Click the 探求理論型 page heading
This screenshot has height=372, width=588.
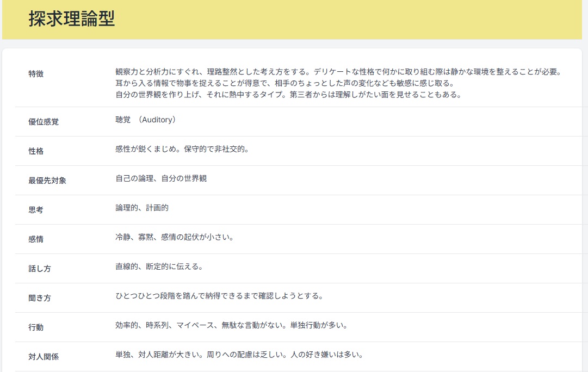tap(71, 18)
